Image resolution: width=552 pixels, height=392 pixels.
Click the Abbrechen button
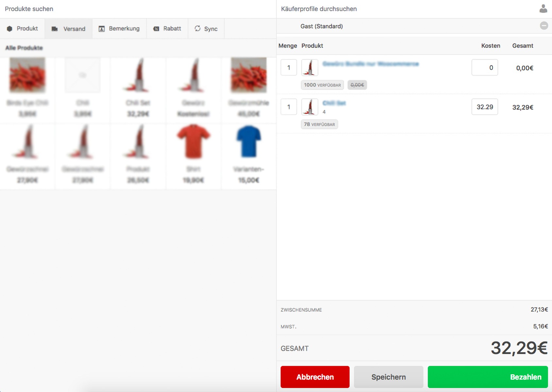click(x=315, y=377)
